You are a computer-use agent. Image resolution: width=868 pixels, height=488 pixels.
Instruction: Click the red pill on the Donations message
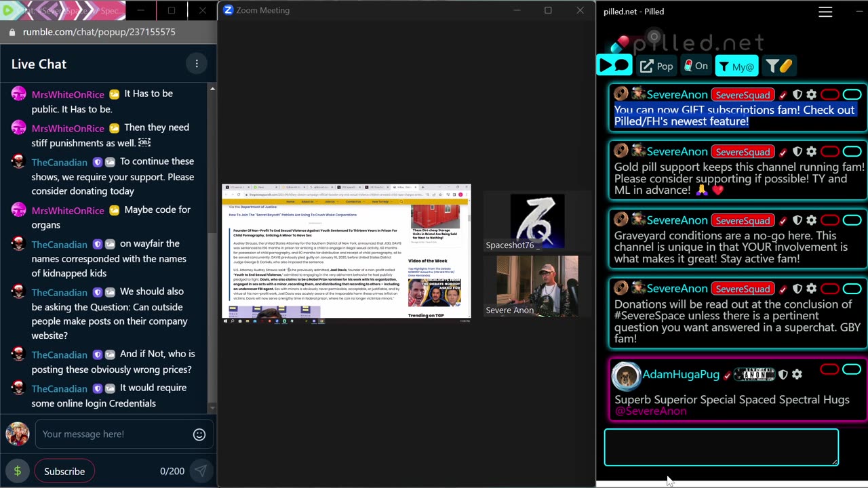click(830, 288)
